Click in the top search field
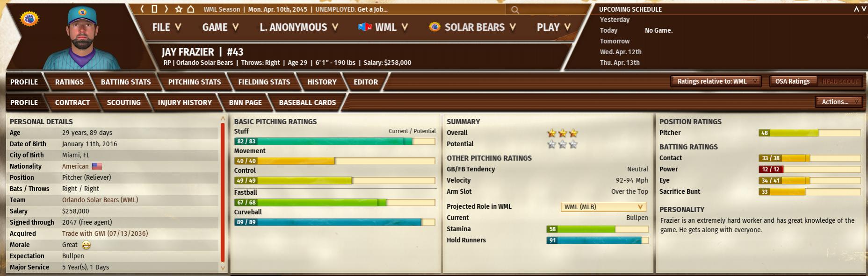868x276 pixels. pos(547,9)
